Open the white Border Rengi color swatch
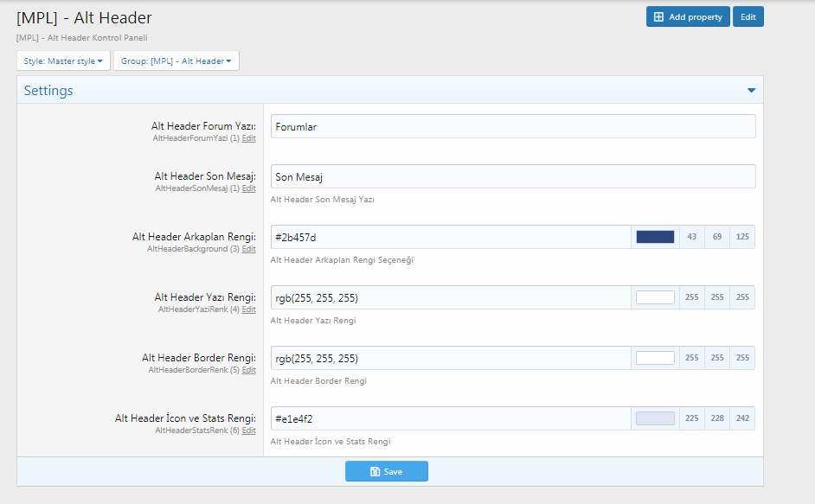This screenshot has height=504, width=815. tap(655, 358)
